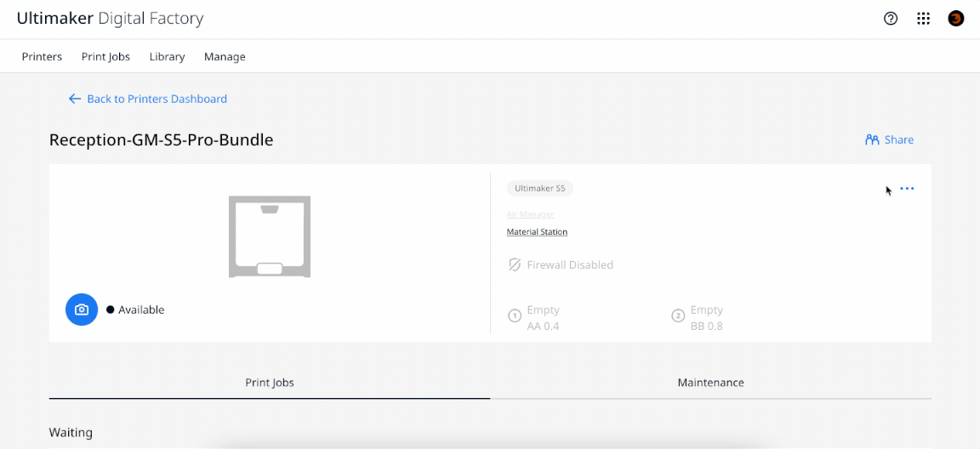Click the blue camera button
The width and height of the screenshot is (980, 449).
pos(82,310)
